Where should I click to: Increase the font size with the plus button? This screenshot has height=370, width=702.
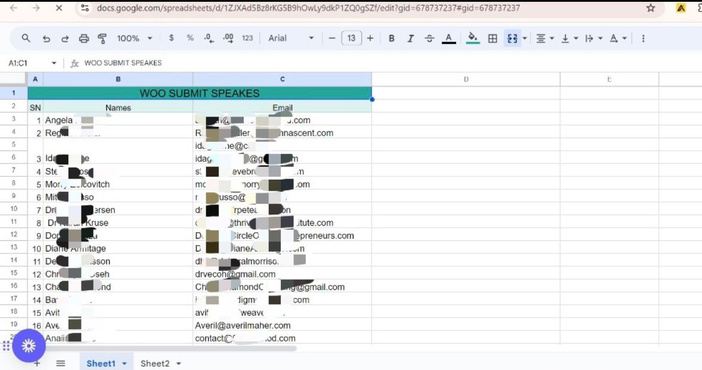click(x=370, y=39)
